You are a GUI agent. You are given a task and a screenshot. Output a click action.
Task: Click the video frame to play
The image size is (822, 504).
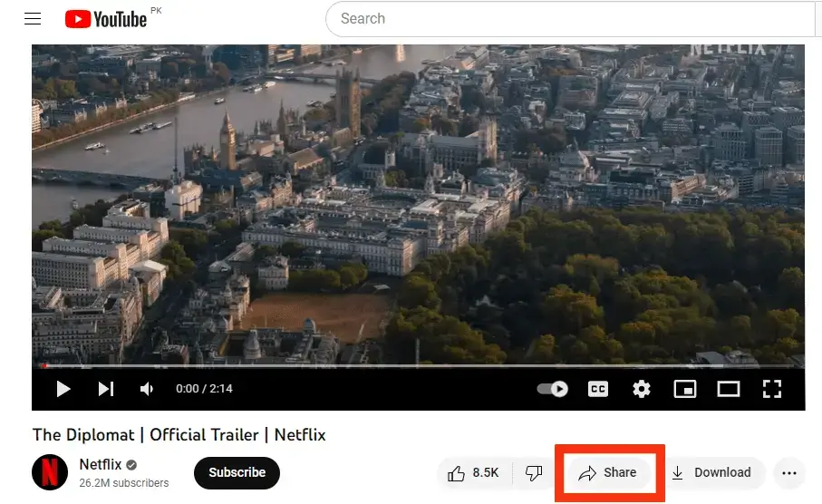(419, 205)
